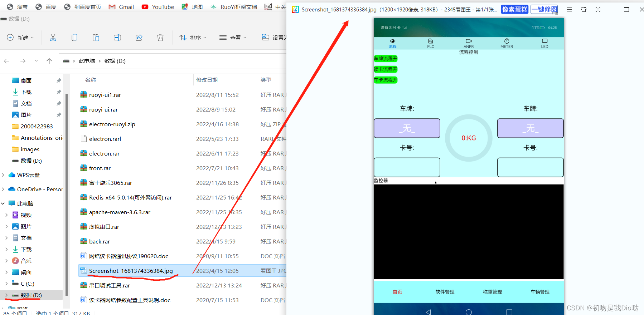This screenshot has height=315, width=644.
Task: Switch to 流程 tab in phone app
Action: (x=393, y=44)
